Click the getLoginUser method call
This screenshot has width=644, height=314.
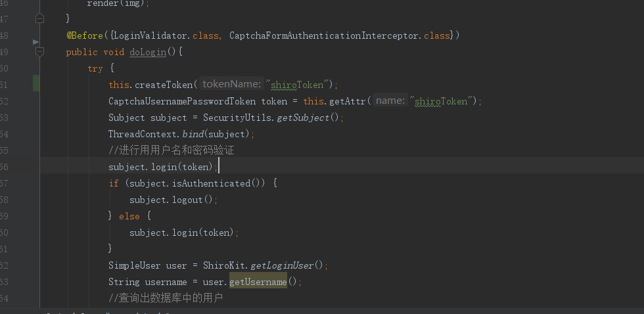tap(283, 265)
